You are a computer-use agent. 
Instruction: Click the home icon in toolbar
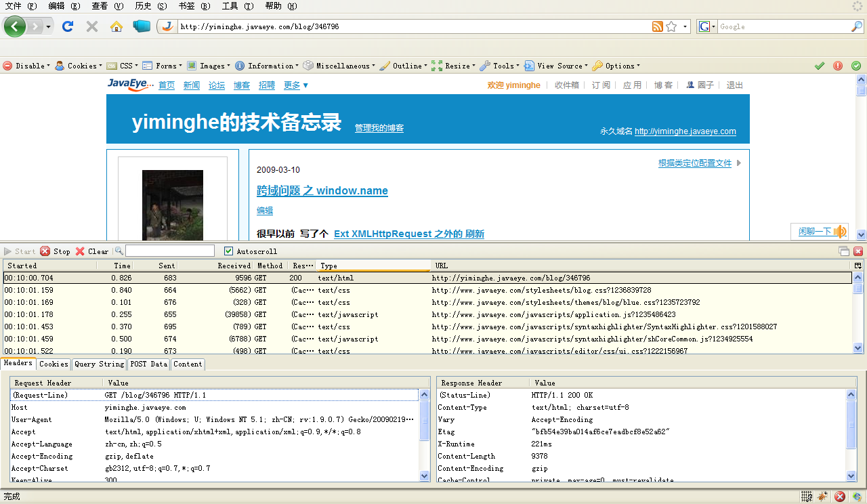[117, 26]
